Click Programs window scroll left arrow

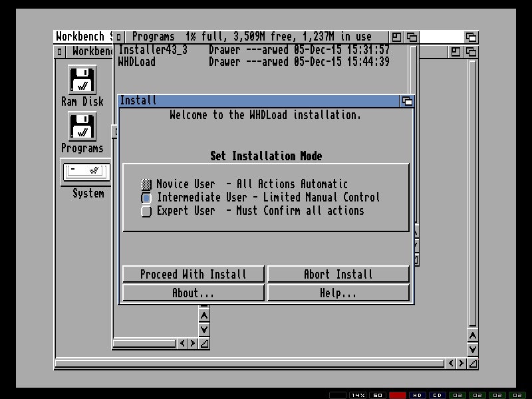182,343
